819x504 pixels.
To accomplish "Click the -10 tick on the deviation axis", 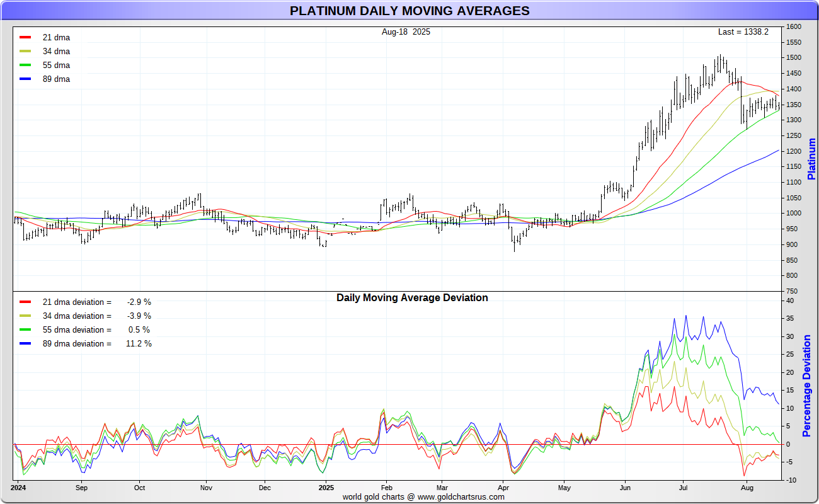I will pyautogui.click(x=790, y=481).
